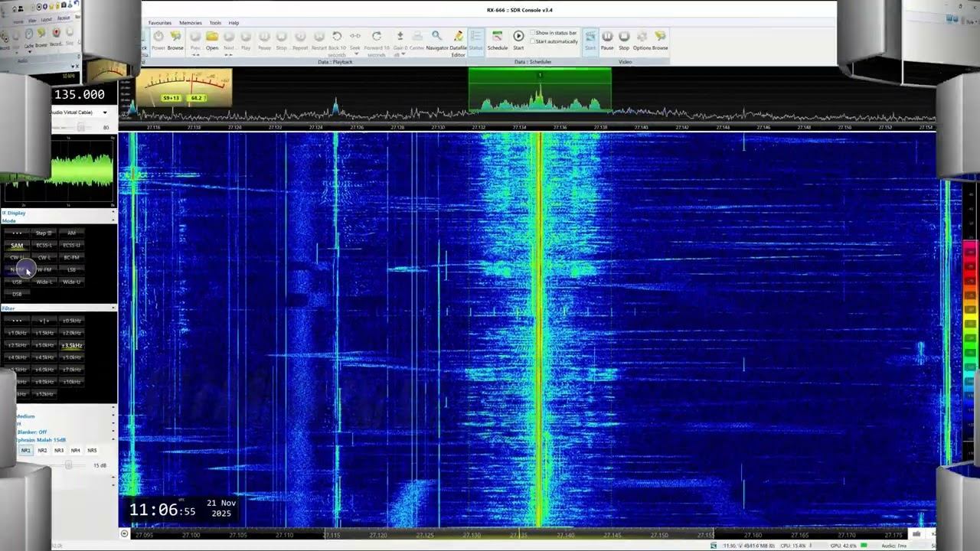The image size is (980, 551).
Task: Select LSB demodulation mode
Action: coord(71,270)
